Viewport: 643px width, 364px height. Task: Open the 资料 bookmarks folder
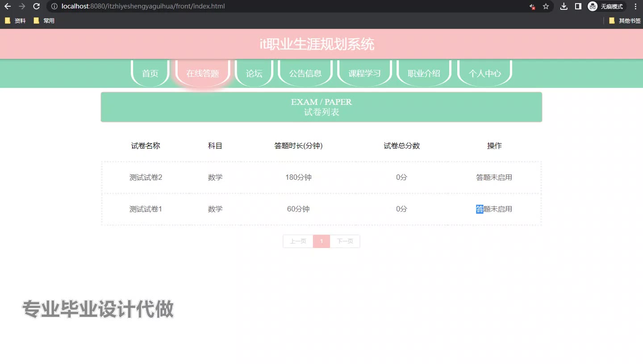coord(15,21)
